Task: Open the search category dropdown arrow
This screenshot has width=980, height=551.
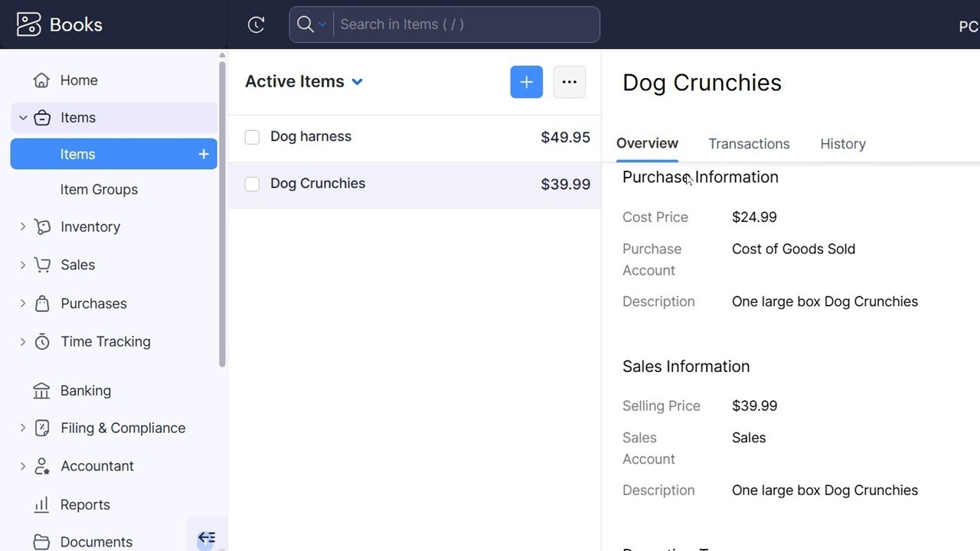Action: [x=324, y=24]
